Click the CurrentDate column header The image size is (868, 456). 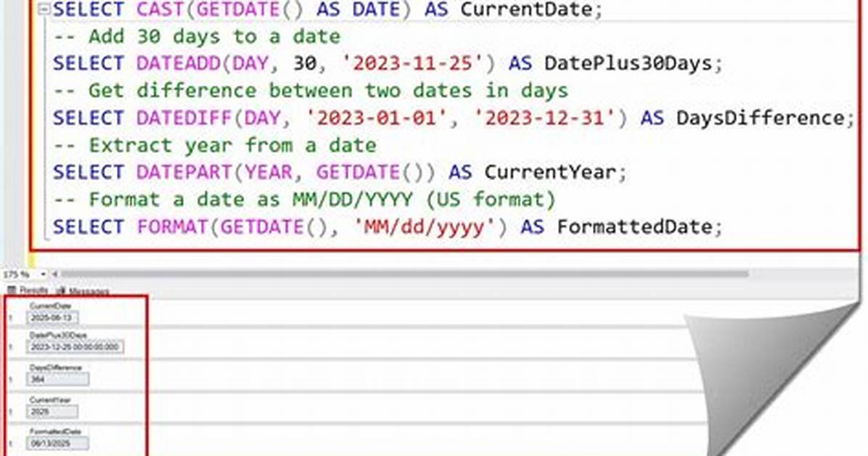(50, 306)
